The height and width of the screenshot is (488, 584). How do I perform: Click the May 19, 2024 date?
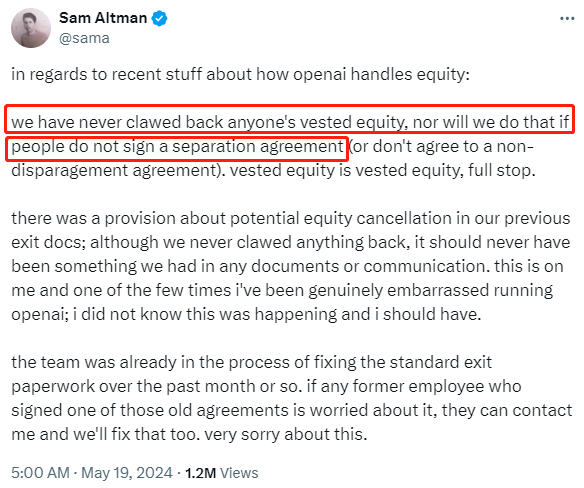coord(127,473)
